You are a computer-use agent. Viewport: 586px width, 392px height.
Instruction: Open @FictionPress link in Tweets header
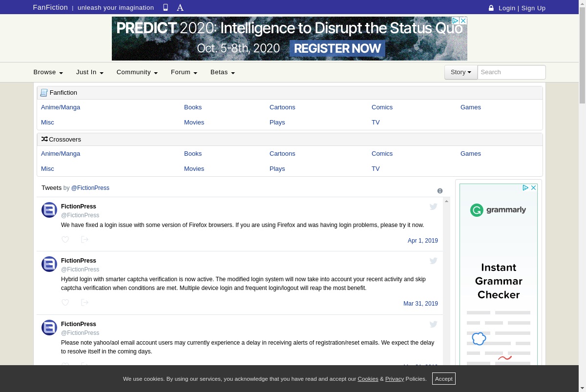tap(90, 188)
